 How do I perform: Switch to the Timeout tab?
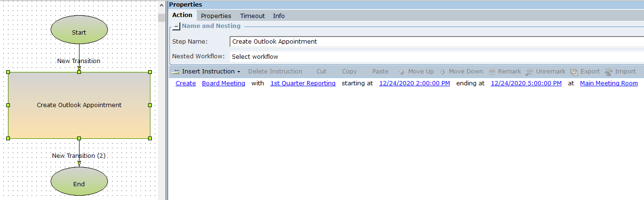(x=252, y=16)
